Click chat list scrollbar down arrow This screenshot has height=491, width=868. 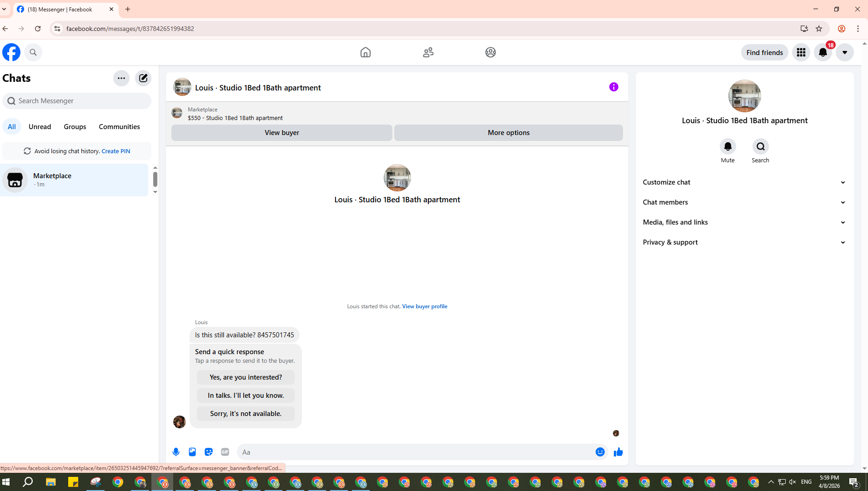coord(155,192)
